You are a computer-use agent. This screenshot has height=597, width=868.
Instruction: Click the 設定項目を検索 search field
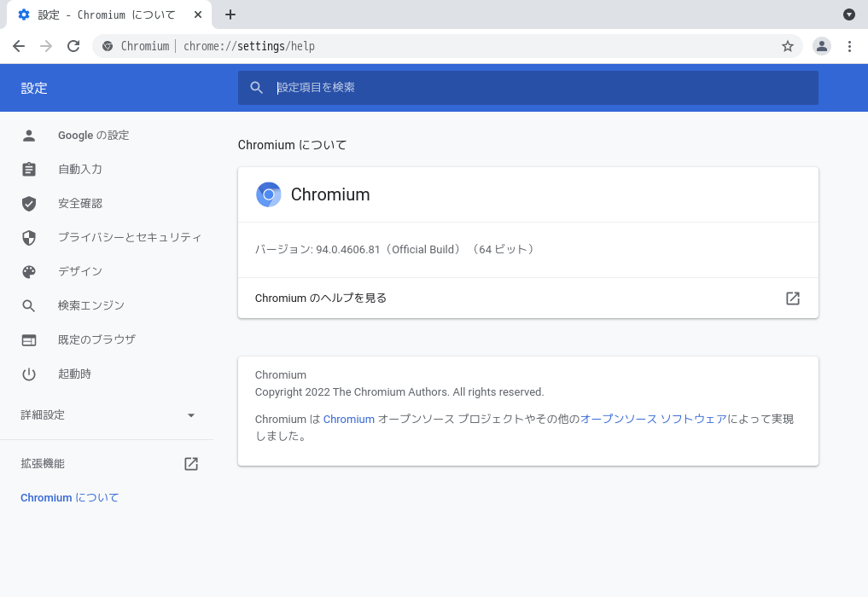(x=528, y=88)
